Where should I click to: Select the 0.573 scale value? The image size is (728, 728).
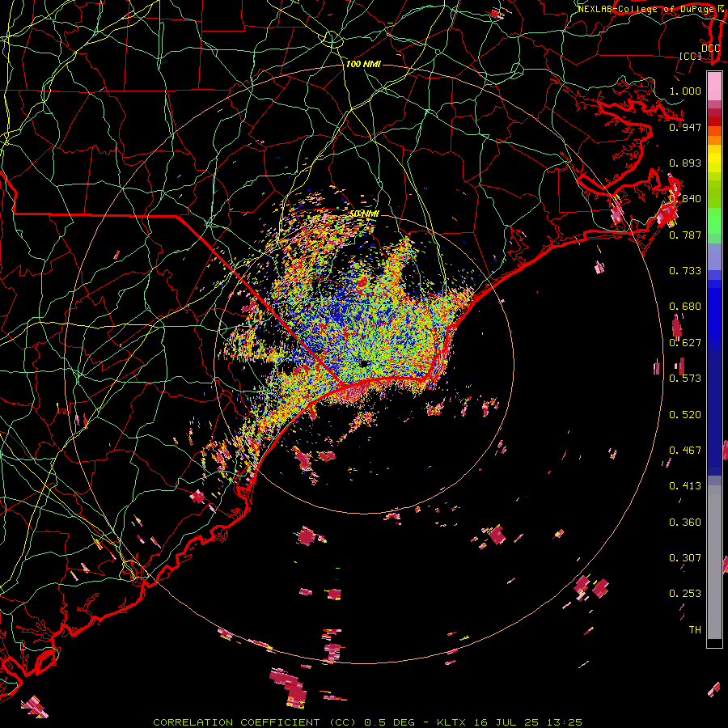coord(685,379)
